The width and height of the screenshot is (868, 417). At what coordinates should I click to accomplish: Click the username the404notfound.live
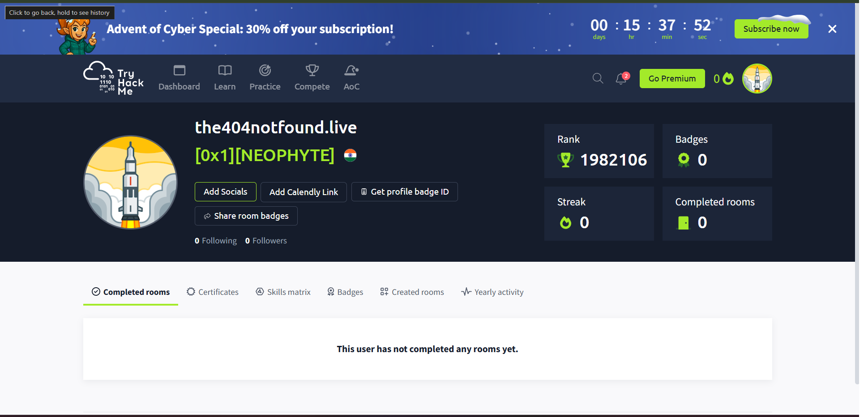[276, 128]
